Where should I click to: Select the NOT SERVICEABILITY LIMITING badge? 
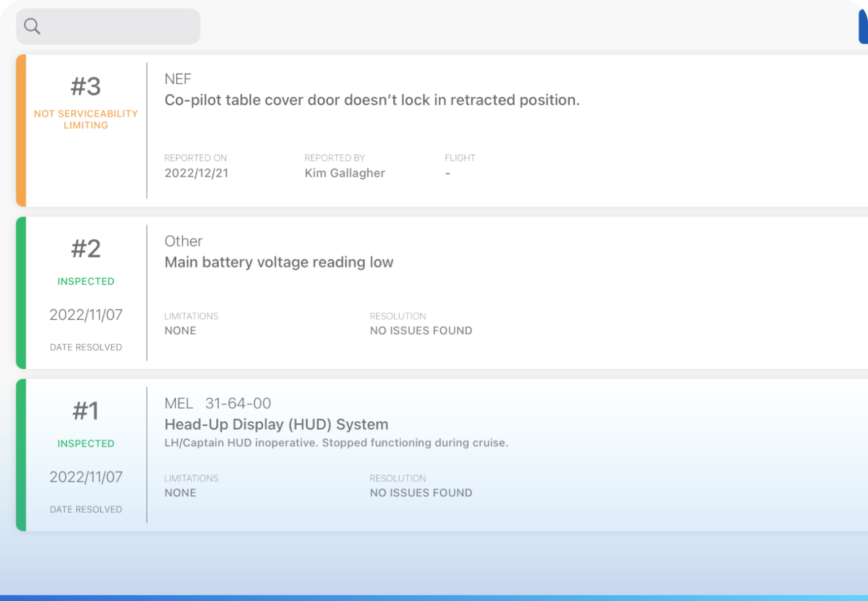click(x=86, y=119)
